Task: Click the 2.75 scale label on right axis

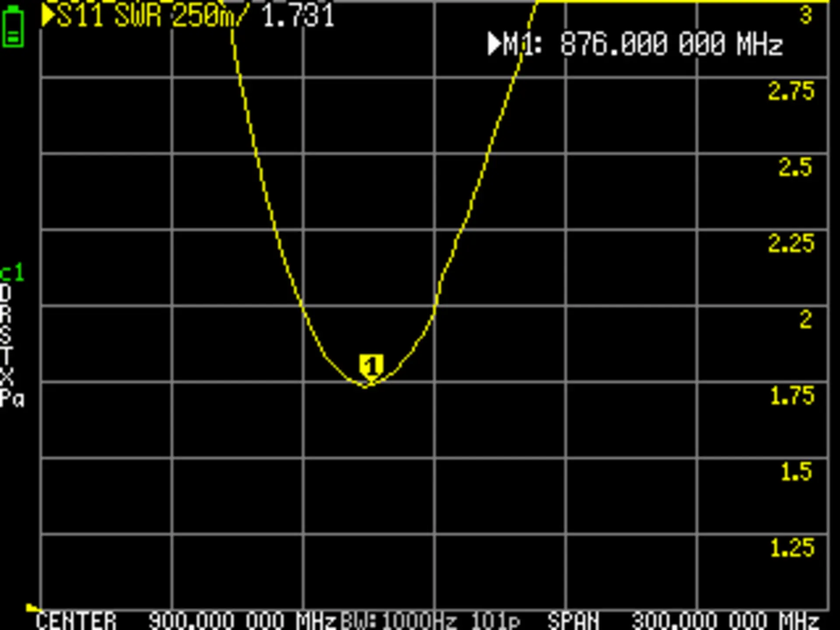Action: click(791, 91)
